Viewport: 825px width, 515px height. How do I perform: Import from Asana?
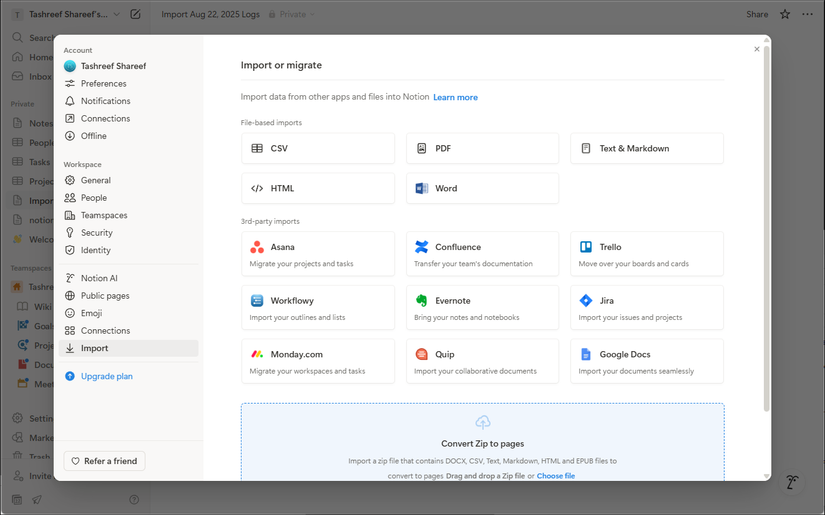(317, 255)
